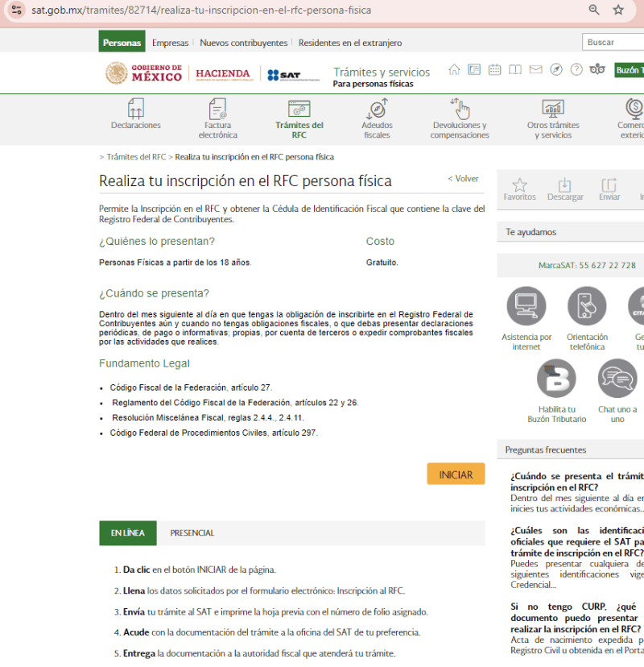Open the calendar icon in the header
644x667 pixels.
(495, 70)
